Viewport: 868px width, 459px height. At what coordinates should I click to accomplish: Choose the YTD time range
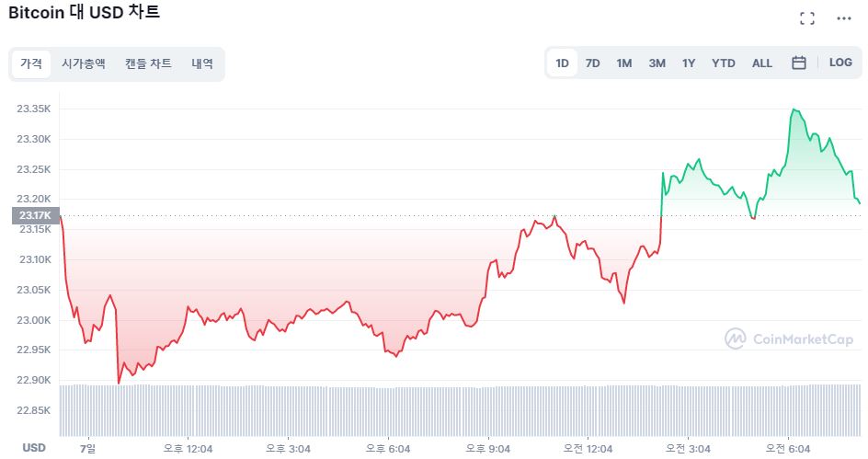coord(724,63)
